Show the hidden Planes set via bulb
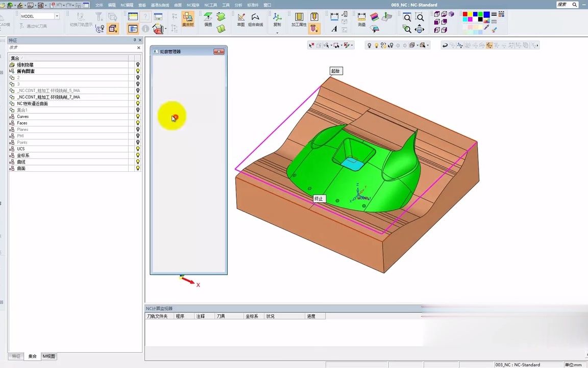The height and width of the screenshot is (368, 588). (137, 129)
